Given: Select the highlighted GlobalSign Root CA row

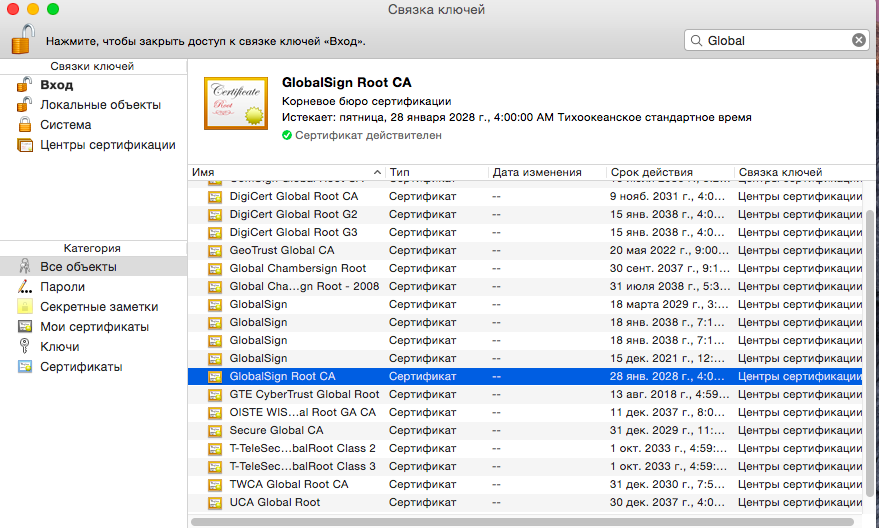Looking at the screenshot, I should (525, 376).
